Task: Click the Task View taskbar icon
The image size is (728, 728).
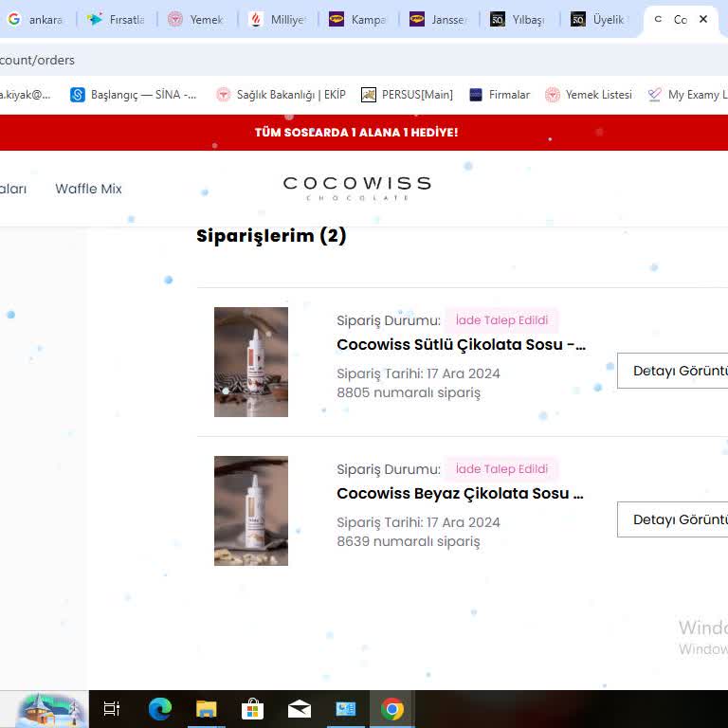Action: click(112, 708)
